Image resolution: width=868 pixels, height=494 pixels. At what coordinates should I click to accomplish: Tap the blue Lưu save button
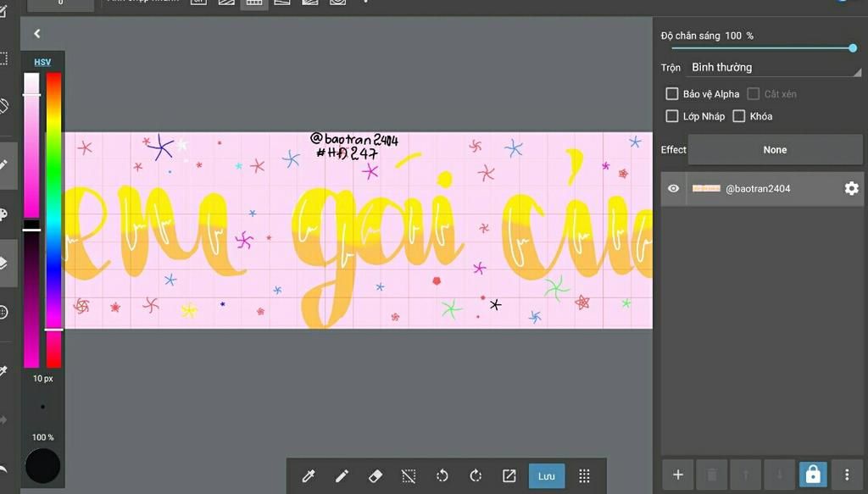pyautogui.click(x=547, y=475)
